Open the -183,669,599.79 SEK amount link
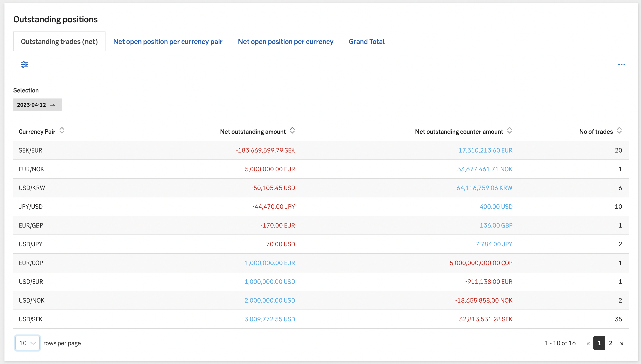 click(265, 150)
